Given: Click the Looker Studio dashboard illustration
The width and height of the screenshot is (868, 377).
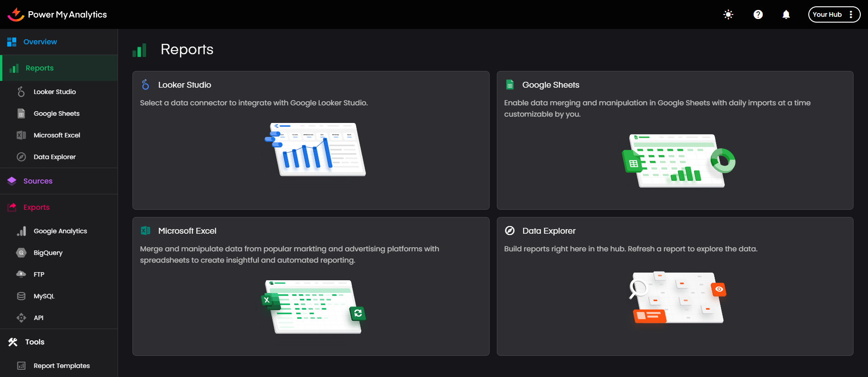Looking at the screenshot, I should 315,150.
